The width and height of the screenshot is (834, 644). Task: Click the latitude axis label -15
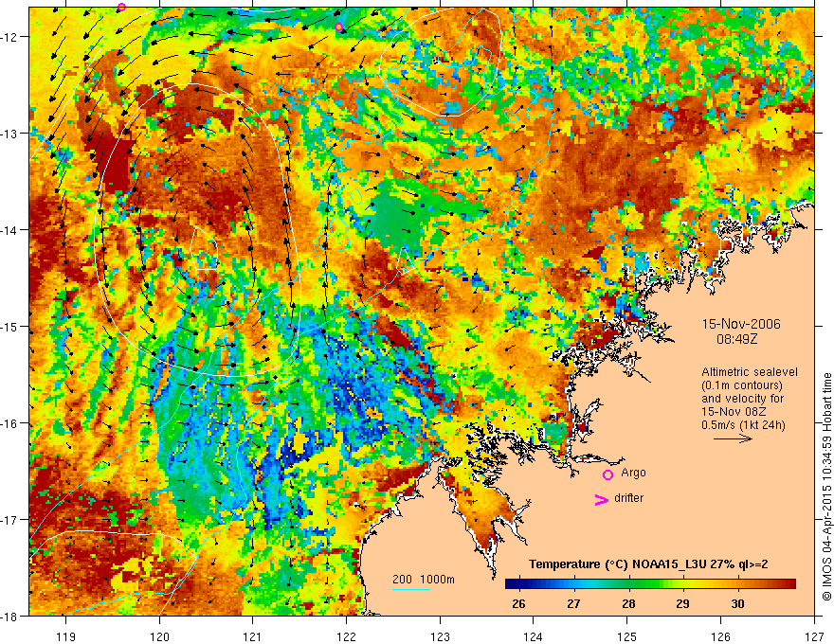[x=9, y=326]
